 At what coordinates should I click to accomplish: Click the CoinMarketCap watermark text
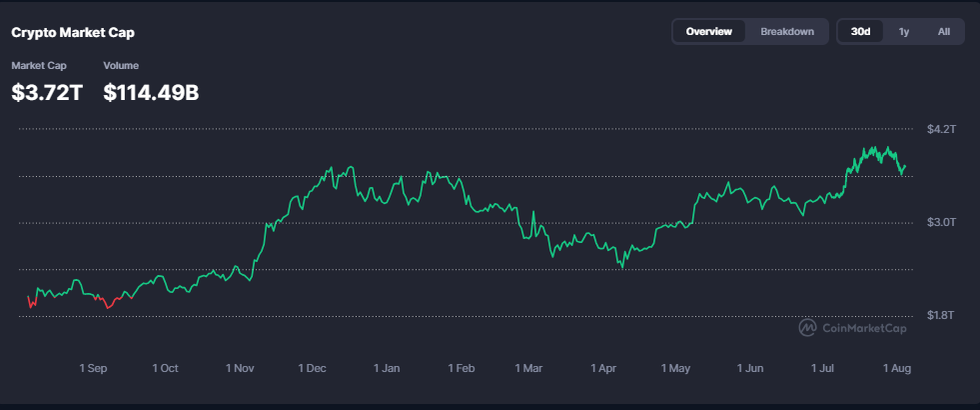pyautogui.click(x=864, y=328)
